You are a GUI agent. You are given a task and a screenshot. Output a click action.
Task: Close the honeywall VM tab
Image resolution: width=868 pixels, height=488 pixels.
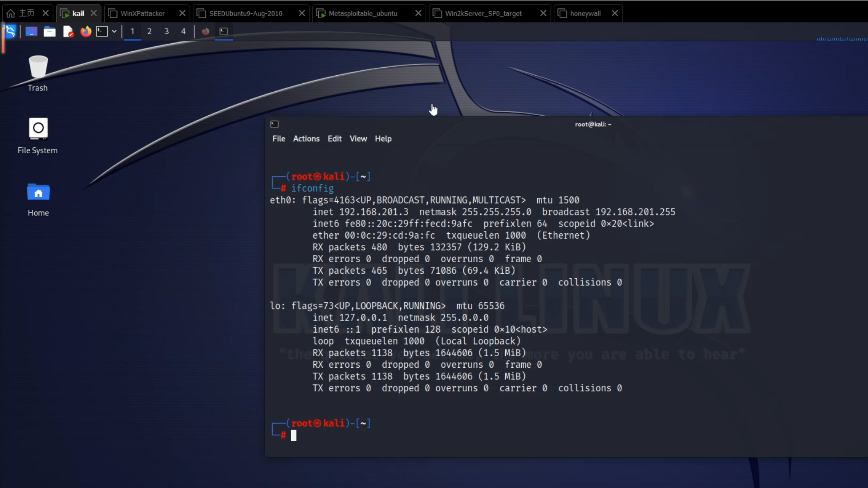click(x=615, y=13)
